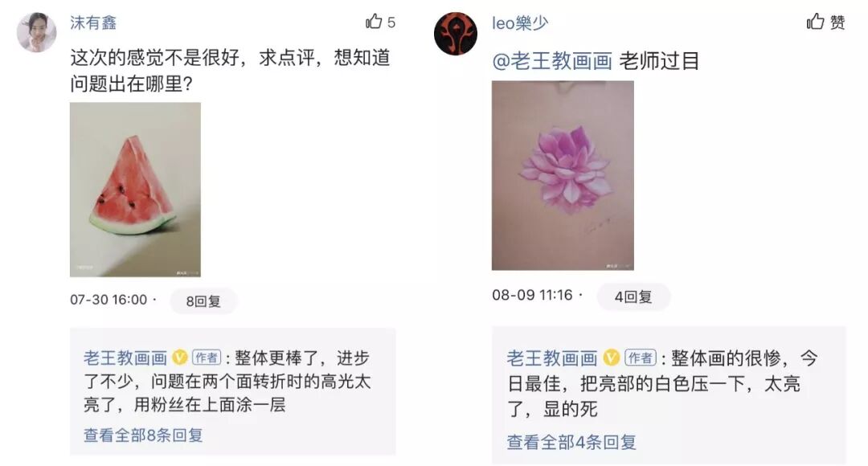Open the 4回复 replies button
868x466 pixels.
pyautogui.click(x=633, y=296)
